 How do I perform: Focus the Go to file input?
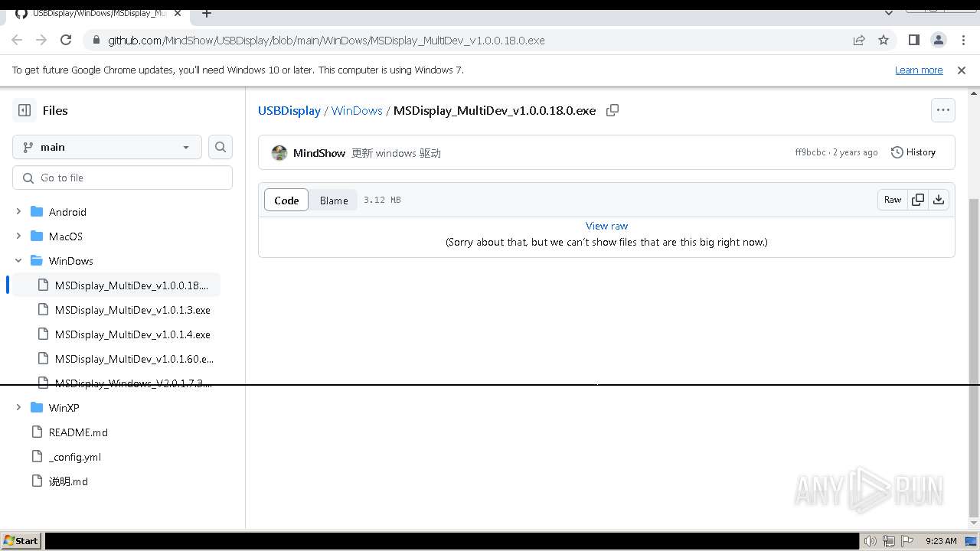tap(122, 178)
